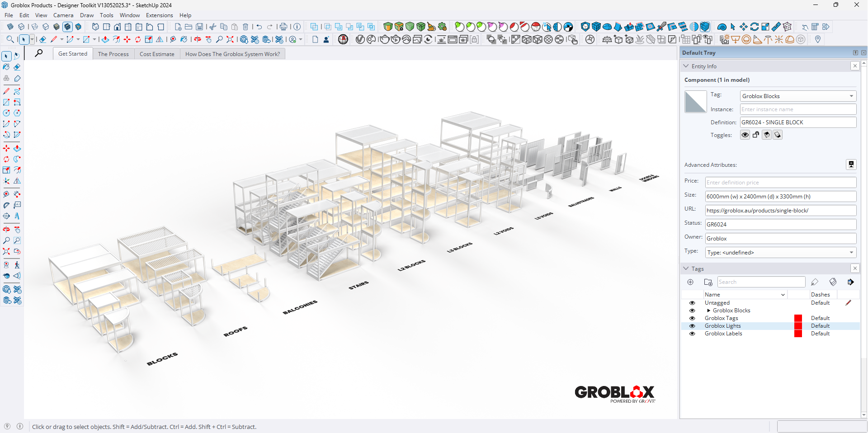Image resolution: width=868 pixels, height=433 pixels.
Task: Click the Add Tag plus icon
Action: click(690, 282)
